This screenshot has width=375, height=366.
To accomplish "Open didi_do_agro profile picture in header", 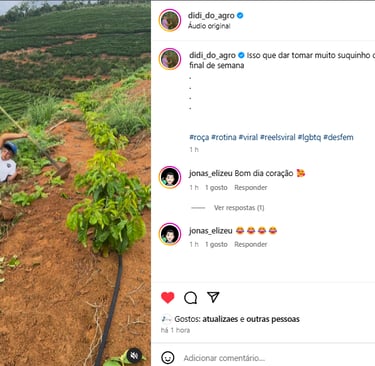I will (170, 20).
